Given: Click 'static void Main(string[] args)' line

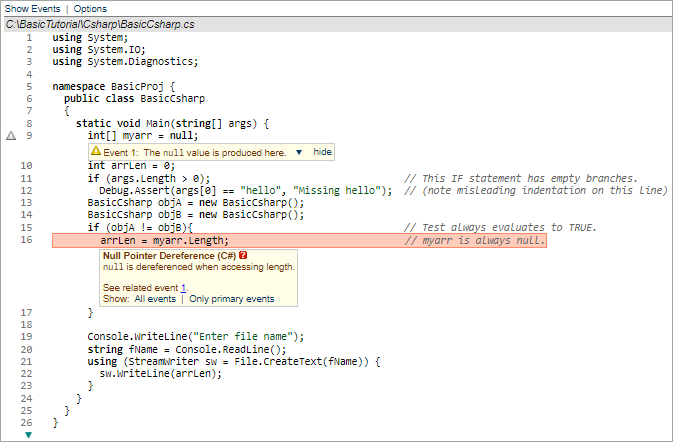Looking at the screenshot, I should [x=173, y=124].
